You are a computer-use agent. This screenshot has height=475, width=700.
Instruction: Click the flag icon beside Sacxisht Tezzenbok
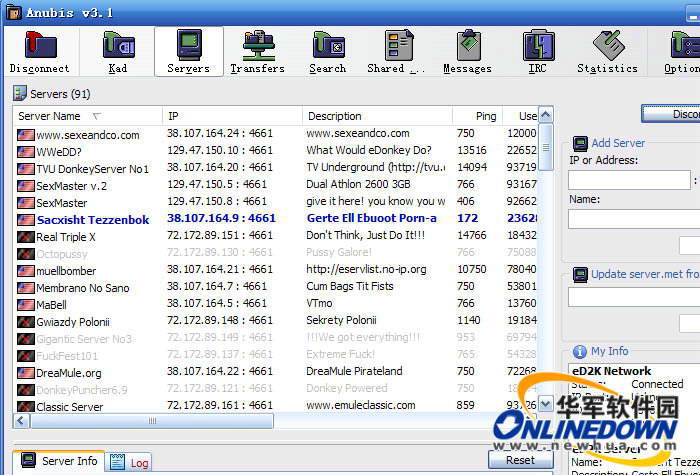click(x=25, y=220)
